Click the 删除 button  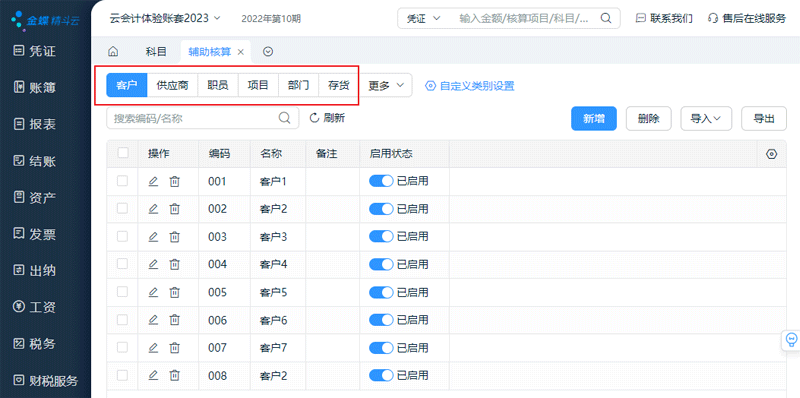point(648,118)
